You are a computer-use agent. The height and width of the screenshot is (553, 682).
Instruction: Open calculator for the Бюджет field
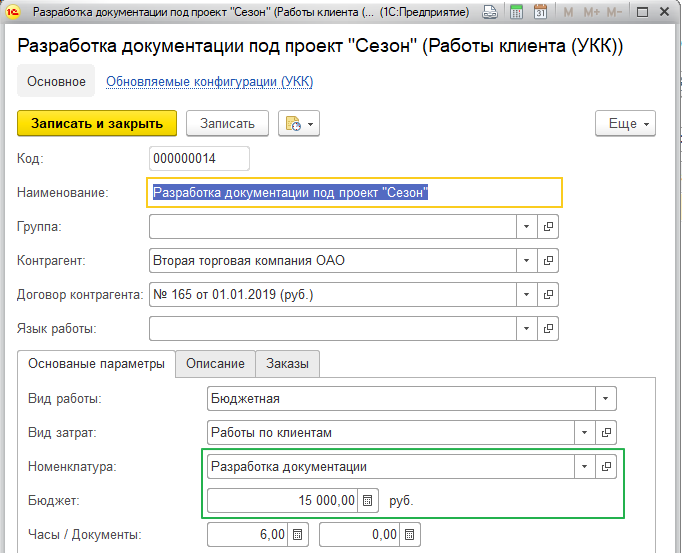368,500
